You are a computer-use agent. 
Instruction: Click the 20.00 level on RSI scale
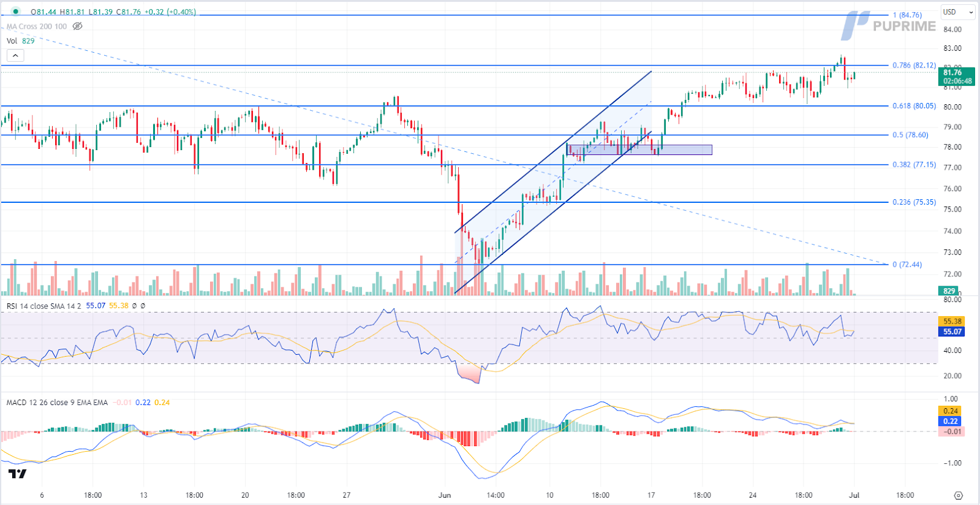tap(952, 376)
